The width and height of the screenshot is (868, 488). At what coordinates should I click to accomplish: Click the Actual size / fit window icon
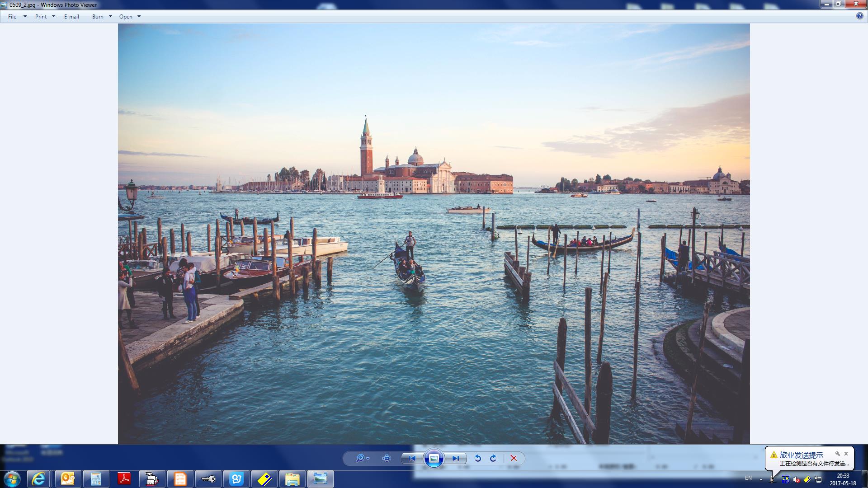(x=387, y=458)
